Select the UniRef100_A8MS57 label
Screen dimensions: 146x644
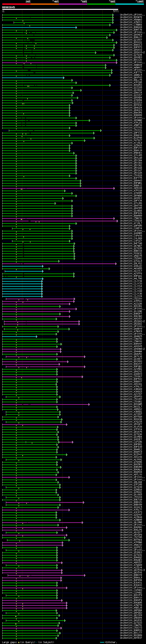click(131, 562)
